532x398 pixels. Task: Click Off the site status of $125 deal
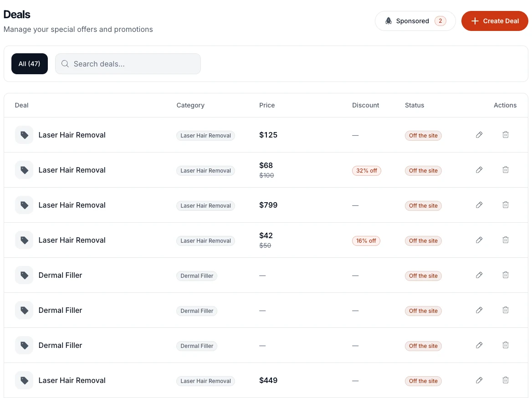tap(423, 136)
